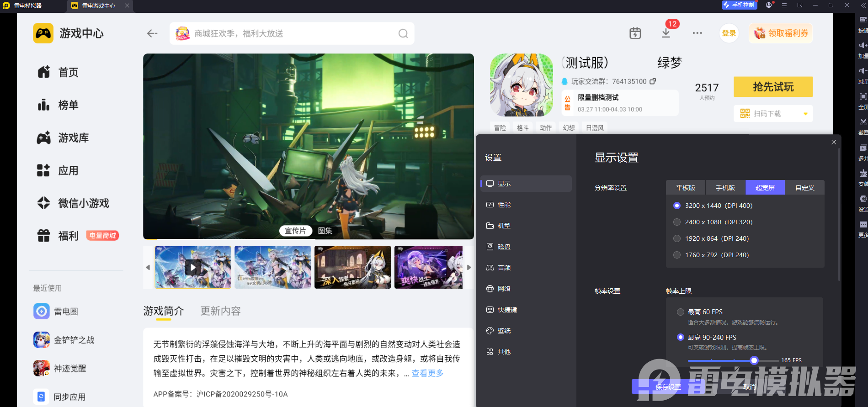Click 领取福利券 to claim coupons
The height and width of the screenshot is (407, 868).
(x=781, y=33)
